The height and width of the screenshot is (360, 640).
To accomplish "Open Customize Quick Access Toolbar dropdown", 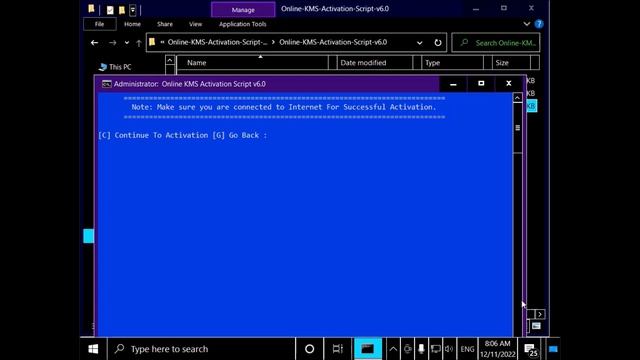I will [x=133, y=10].
